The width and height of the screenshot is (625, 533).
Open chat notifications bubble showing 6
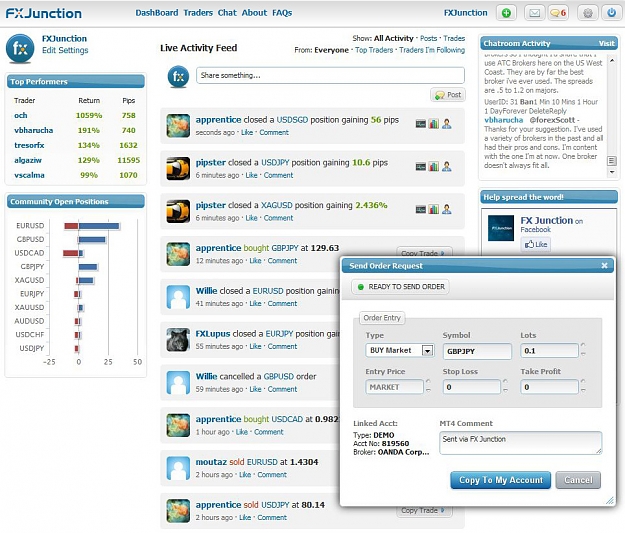(x=558, y=13)
